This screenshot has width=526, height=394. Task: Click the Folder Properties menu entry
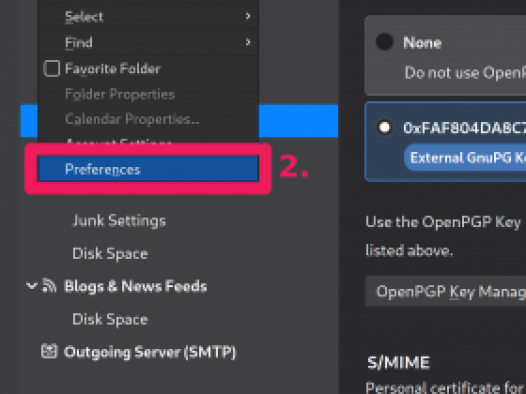pyautogui.click(x=120, y=94)
